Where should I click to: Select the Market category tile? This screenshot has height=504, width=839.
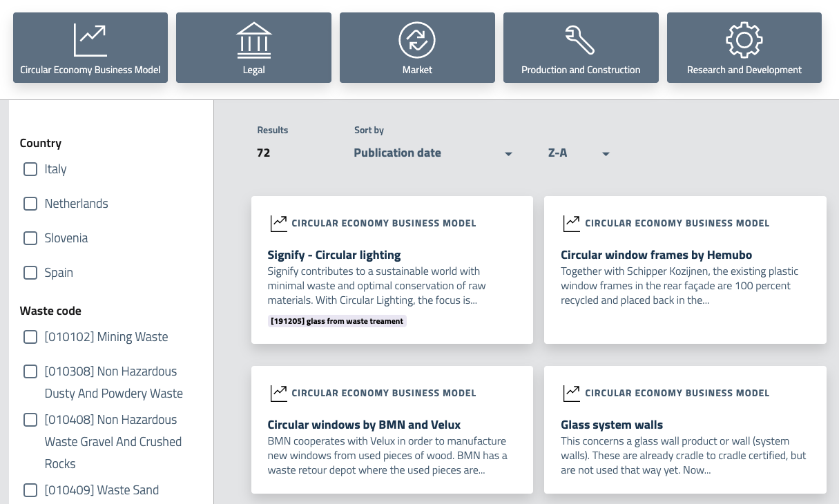click(417, 48)
